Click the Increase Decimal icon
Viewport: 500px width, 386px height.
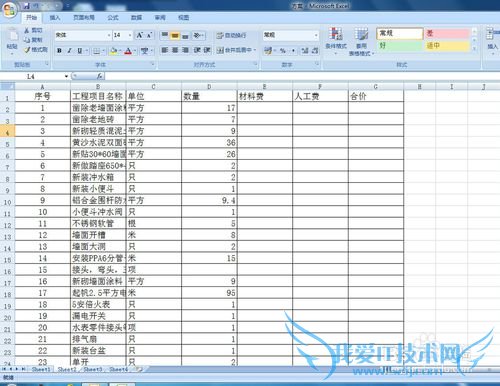click(x=305, y=51)
